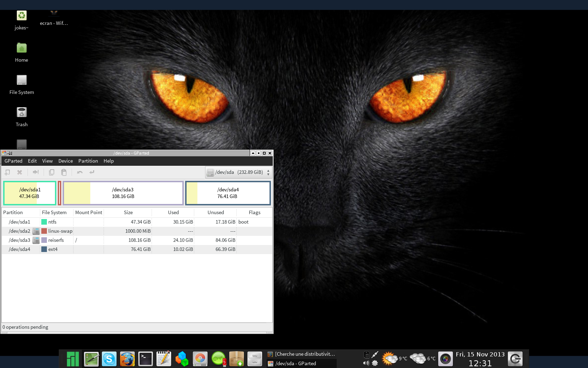Click the Delete partition toolbar icon
Image resolution: width=588 pixels, height=368 pixels.
pyautogui.click(x=20, y=172)
